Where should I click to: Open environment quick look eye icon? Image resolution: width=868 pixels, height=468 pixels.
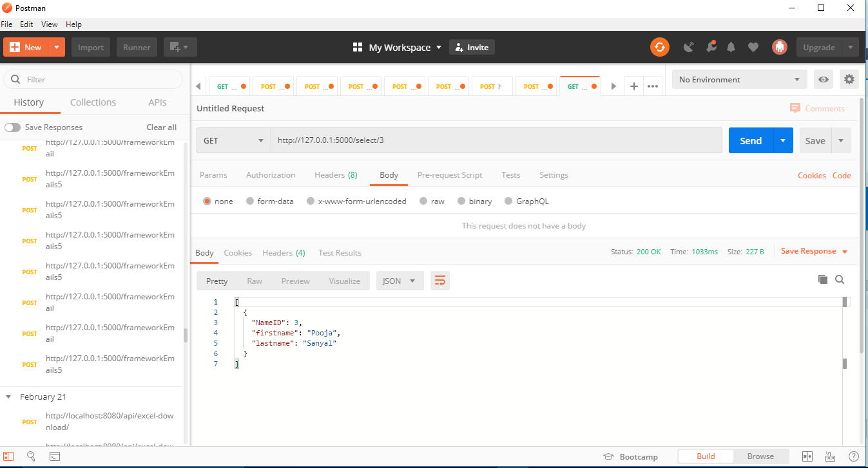tap(823, 79)
